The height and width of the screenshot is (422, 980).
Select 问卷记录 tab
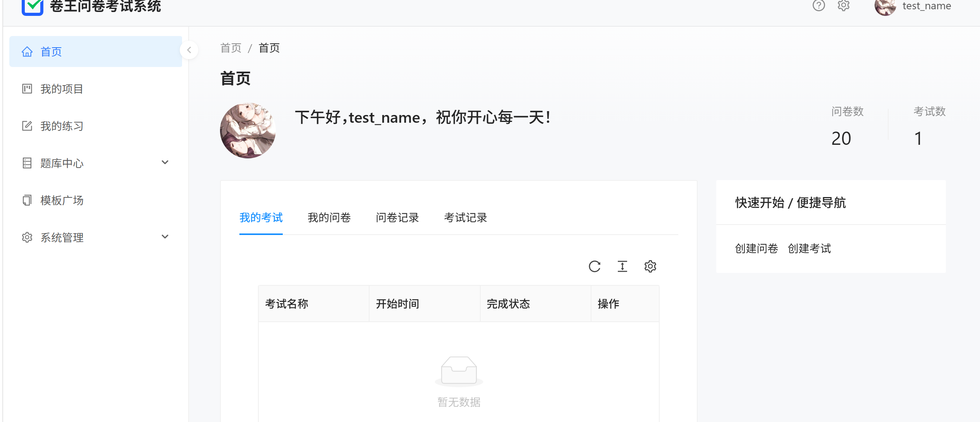397,218
